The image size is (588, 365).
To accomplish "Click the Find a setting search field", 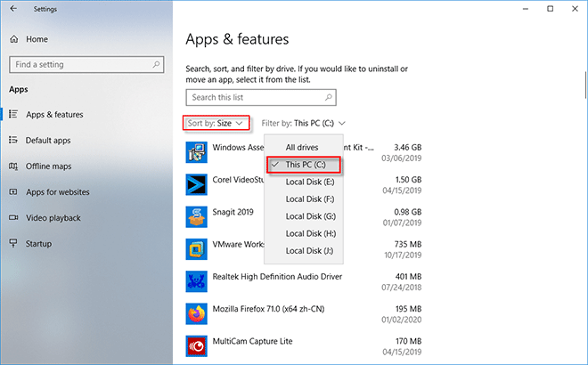I will (86, 64).
